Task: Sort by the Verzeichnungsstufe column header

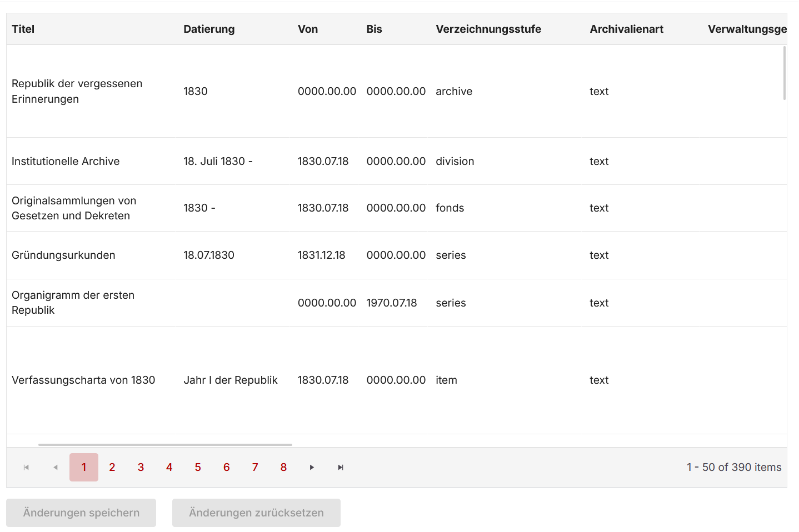Action: (488, 29)
